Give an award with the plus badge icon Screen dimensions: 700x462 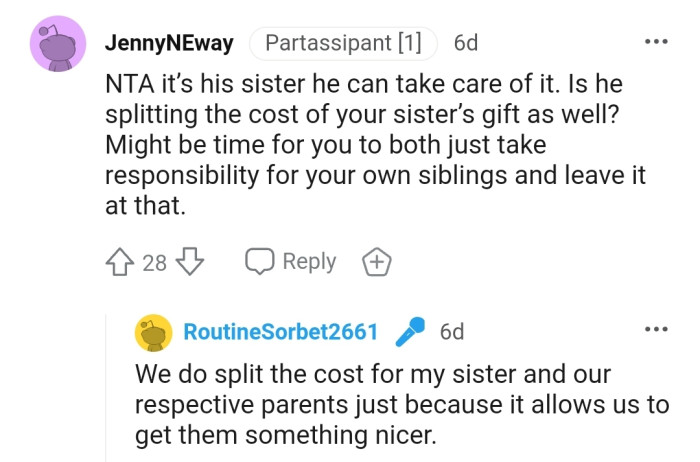point(376,263)
